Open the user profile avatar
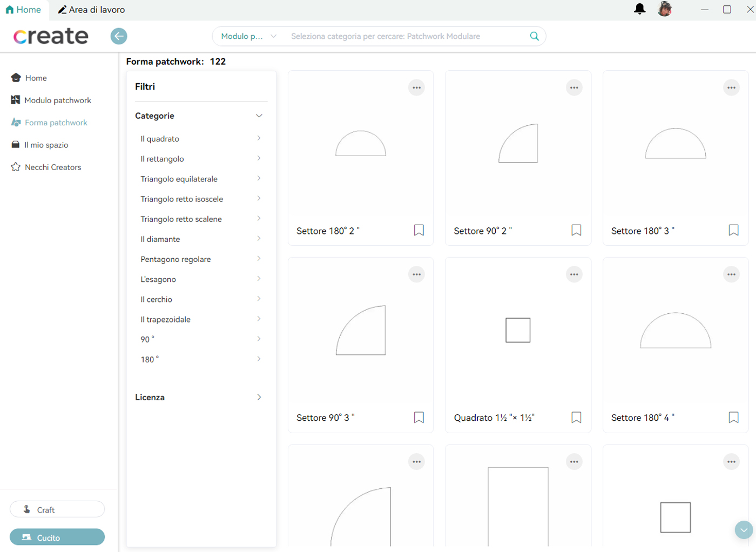756x552 pixels. coord(664,9)
